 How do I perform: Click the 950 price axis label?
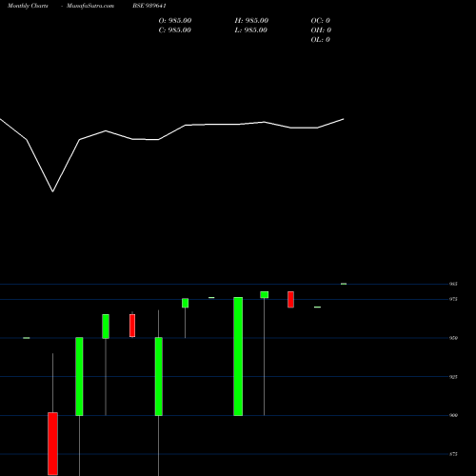tap(453, 338)
